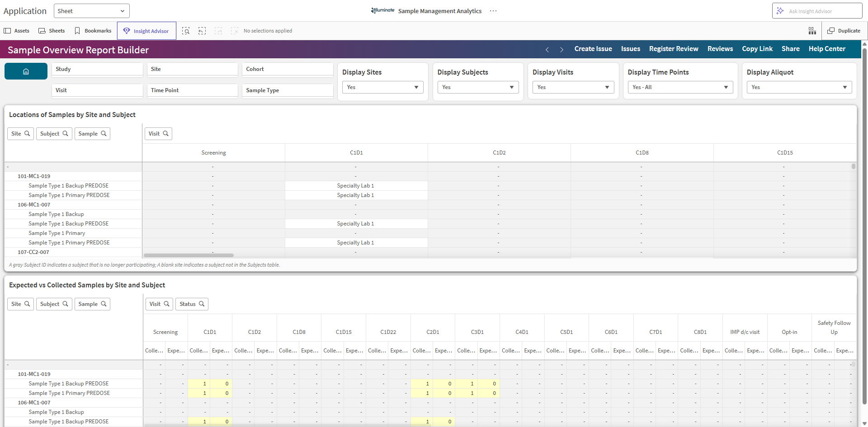Open the grid sheets view icon
Image resolution: width=868 pixels, height=427 pixels.
pyautogui.click(x=812, y=31)
